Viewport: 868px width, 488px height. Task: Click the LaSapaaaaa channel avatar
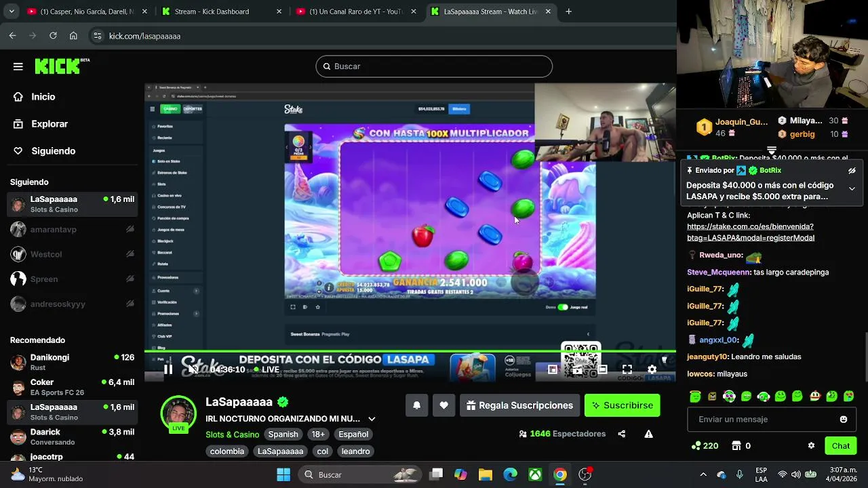(x=178, y=414)
